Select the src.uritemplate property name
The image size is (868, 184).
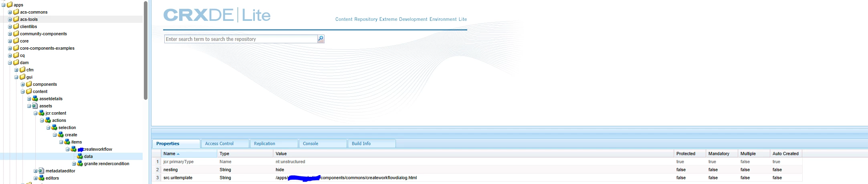178,178
